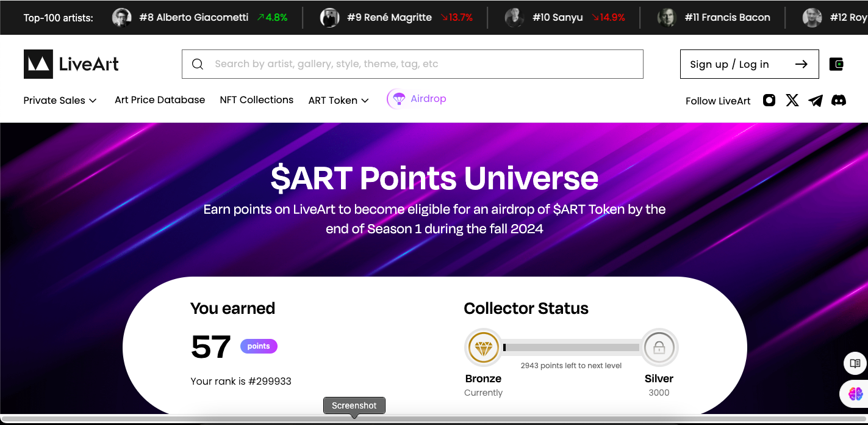Click the pink brain assistant icon
This screenshot has height=425, width=868.
(x=855, y=394)
